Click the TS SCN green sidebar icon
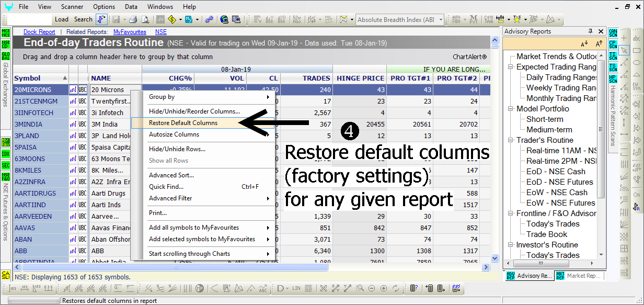644x305 pixels. pyautogui.click(x=613, y=66)
